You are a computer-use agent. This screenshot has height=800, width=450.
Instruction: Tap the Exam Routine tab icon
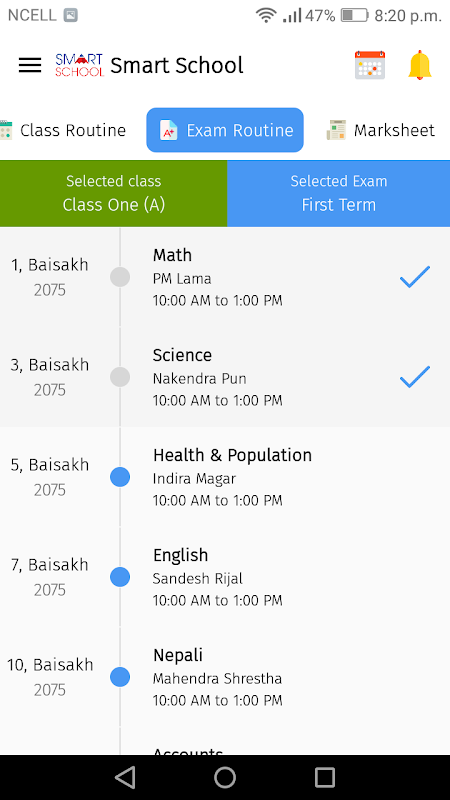tap(168, 130)
